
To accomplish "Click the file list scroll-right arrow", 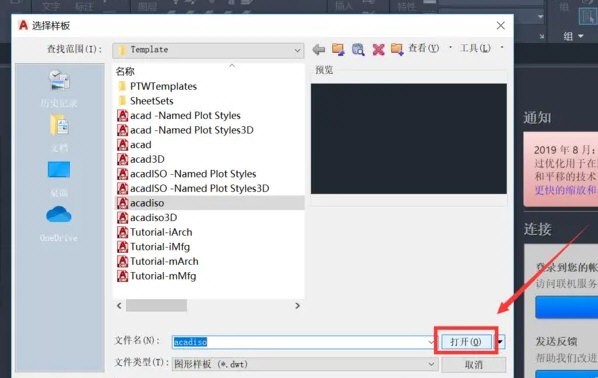I will pos(297,306).
